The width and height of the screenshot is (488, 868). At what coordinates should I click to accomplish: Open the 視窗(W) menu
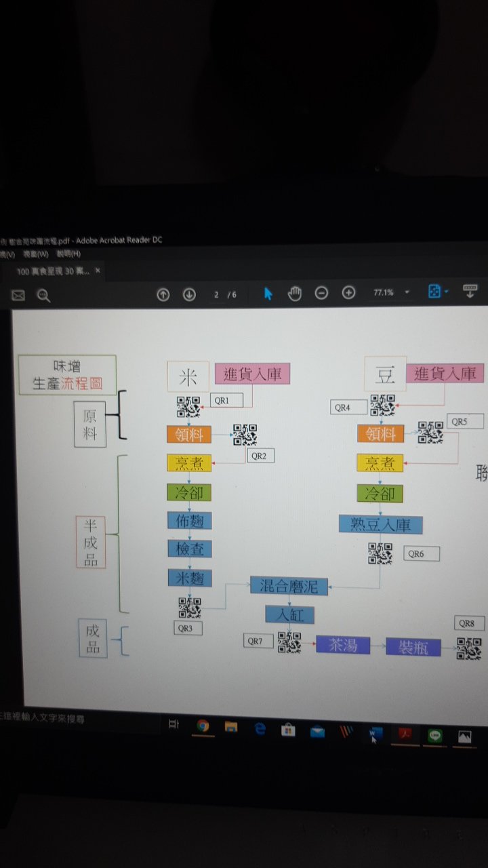point(36,254)
